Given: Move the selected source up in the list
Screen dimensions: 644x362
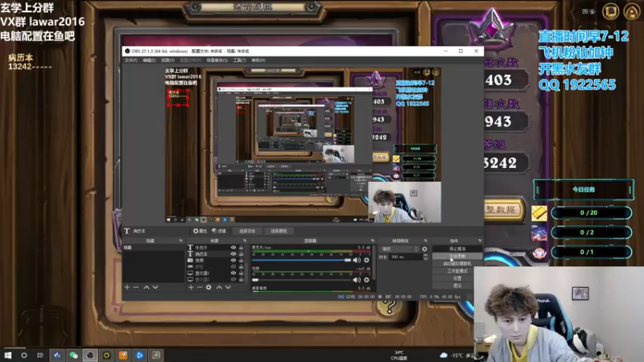Looking at the screenshot, I should coord(219,287).
